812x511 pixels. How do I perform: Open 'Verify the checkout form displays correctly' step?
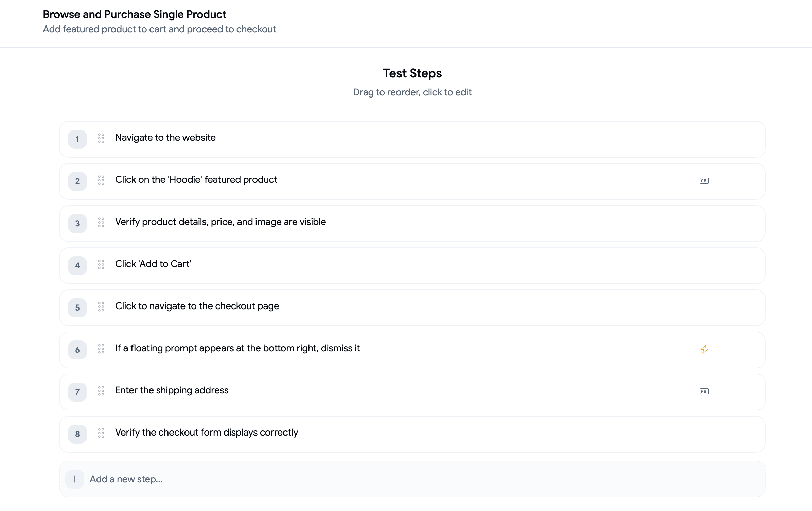click(206, 433)
